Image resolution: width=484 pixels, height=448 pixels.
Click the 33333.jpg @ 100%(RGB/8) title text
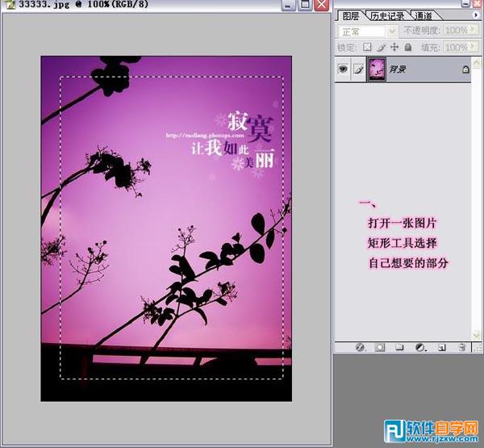(83, 4)
